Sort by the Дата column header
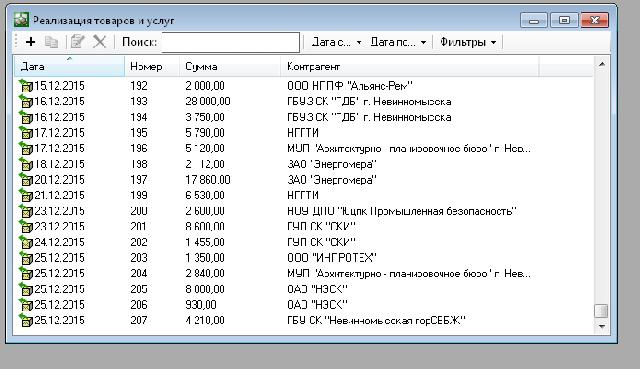Screen dimensions: 640x369 (69, 66)
